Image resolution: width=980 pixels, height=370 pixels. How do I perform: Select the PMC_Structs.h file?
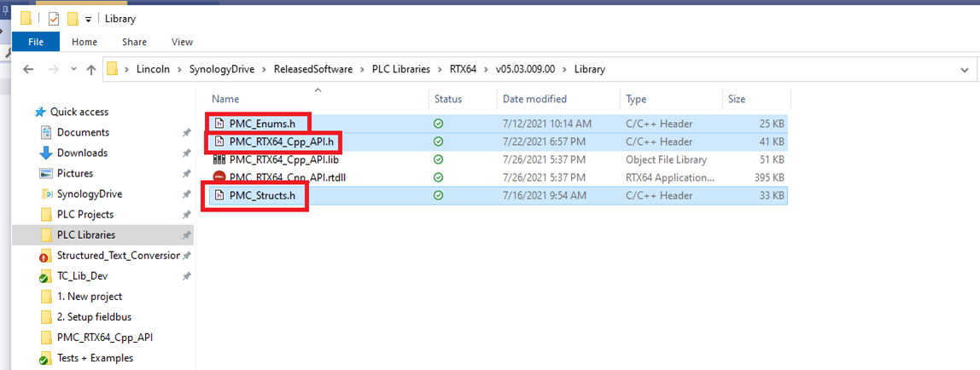click(x=260, y=195)
